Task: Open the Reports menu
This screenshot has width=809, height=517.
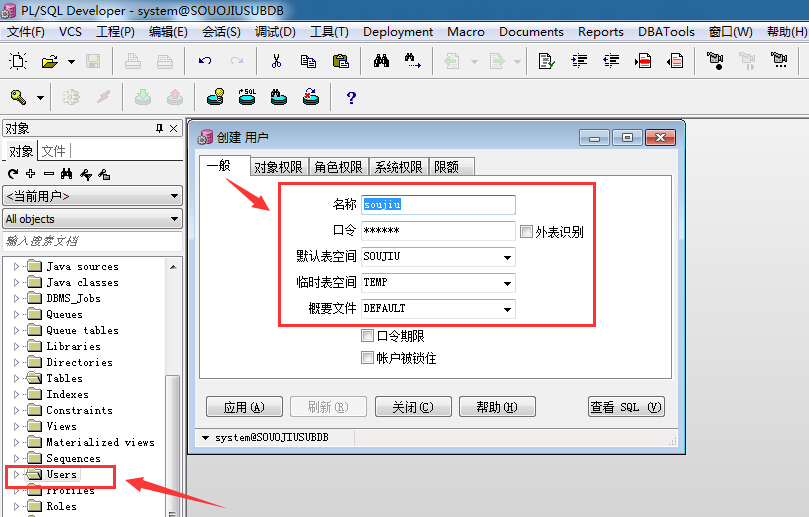Action: 601,32
